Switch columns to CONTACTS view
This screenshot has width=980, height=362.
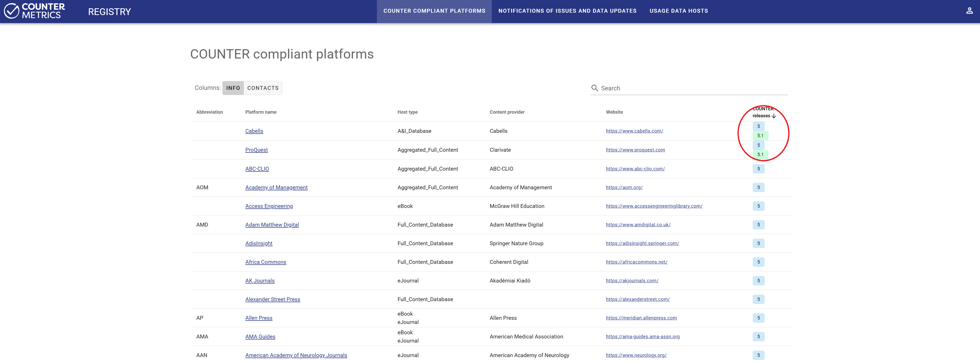262,88
